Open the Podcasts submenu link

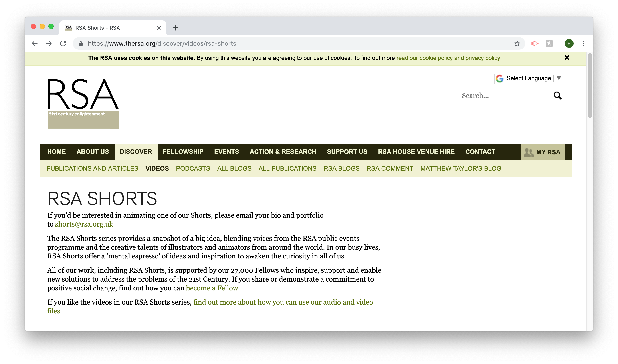[193, 168]
